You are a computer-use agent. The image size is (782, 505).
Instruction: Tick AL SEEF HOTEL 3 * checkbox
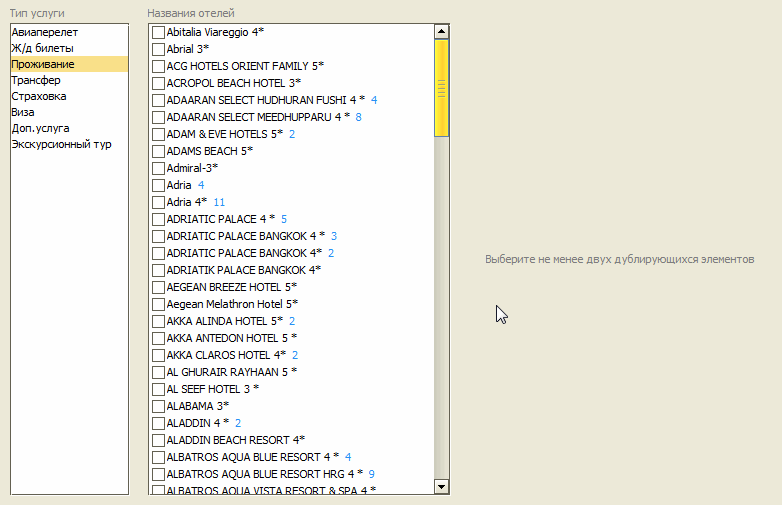click(158, 389)
